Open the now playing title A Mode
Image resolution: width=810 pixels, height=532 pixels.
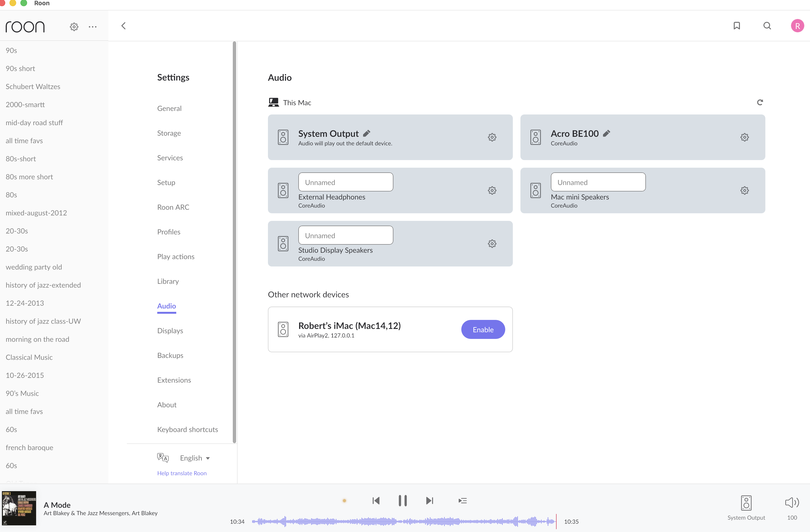pyautogui.click(x=57, y=505)
